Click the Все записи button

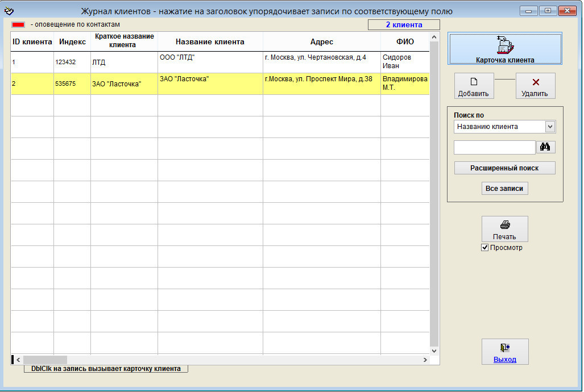click(x=504, y=189)
